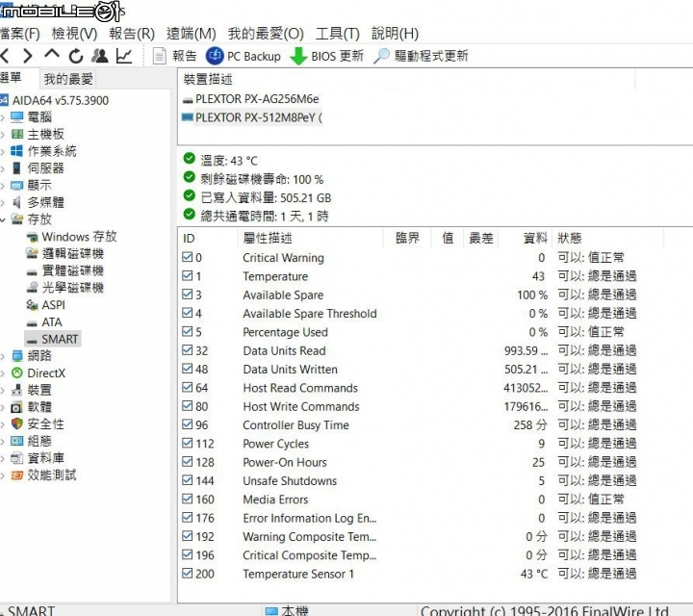Open the 報告 report button
The width and height of the screenshot is (693, 616).
tap(174, 56)
